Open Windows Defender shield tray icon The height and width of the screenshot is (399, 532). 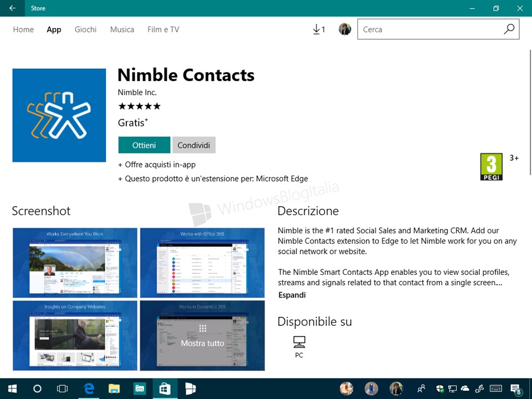tap(439, 388)
